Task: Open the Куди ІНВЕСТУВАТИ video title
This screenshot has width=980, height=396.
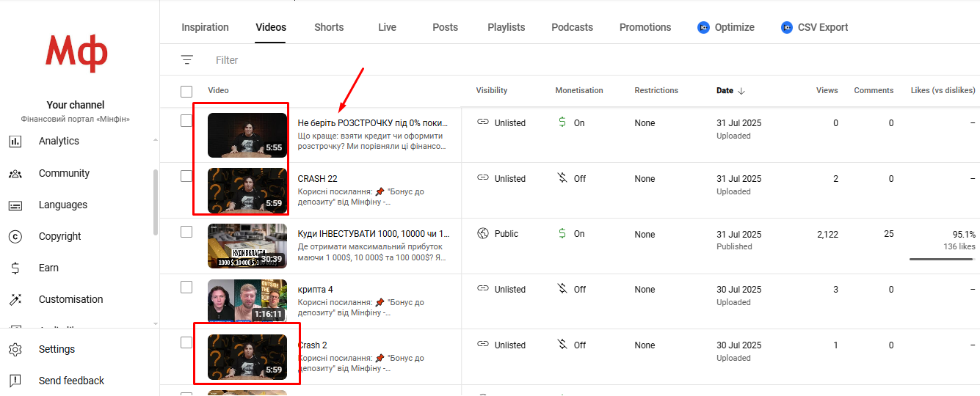Action: (374, 234)
